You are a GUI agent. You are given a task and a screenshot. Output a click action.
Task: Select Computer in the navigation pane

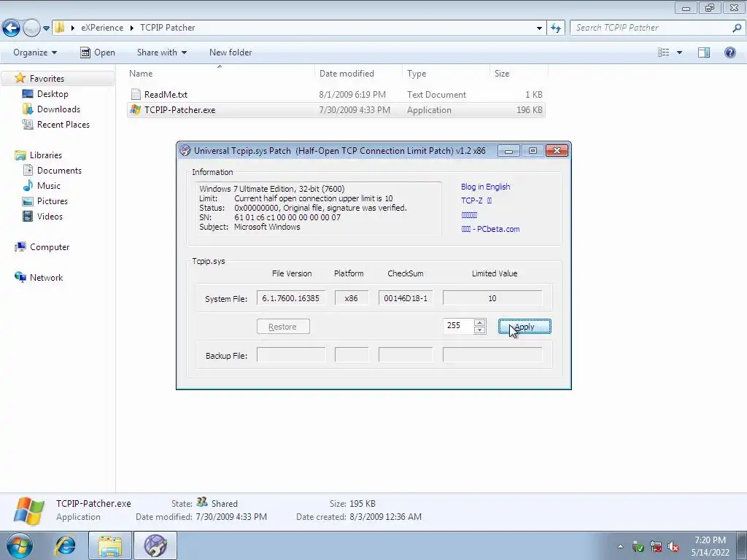[x=50, y=247]
